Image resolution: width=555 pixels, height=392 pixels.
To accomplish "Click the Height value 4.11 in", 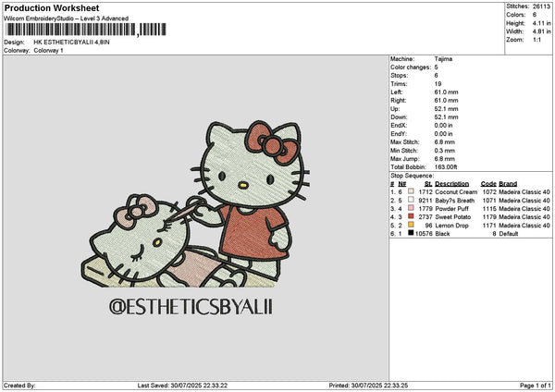I will coord(541,23).
